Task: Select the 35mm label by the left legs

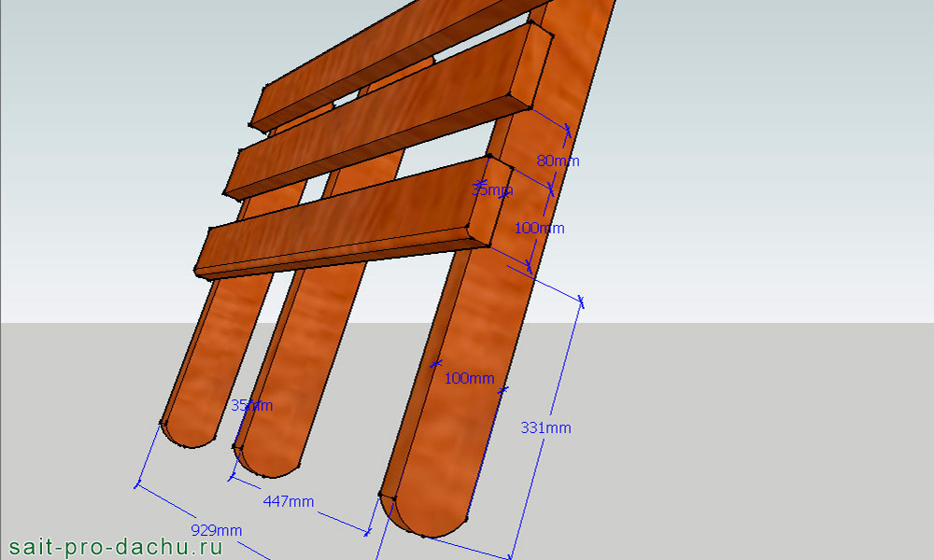Action: click(x=251, y=405)
